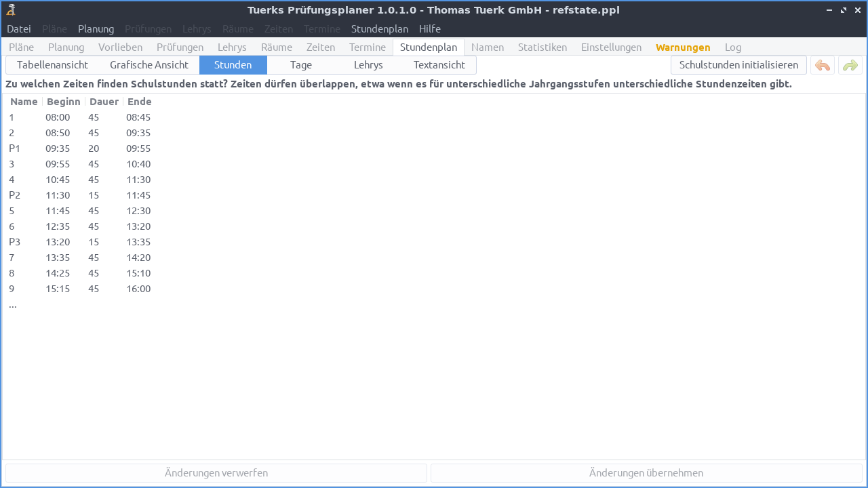The image size is (868, 488).
Task: Open the Datei menu
Action: tap(19, 29)
